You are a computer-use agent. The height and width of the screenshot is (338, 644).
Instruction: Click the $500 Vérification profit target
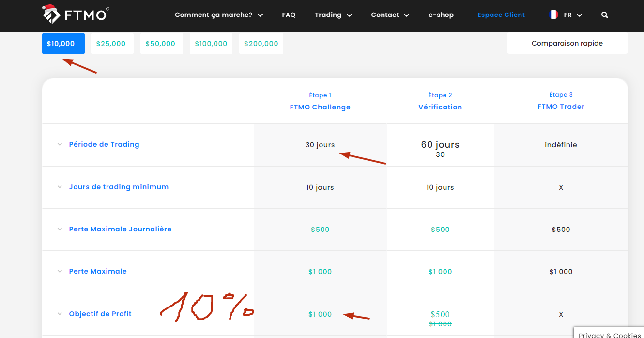(440, 314)
